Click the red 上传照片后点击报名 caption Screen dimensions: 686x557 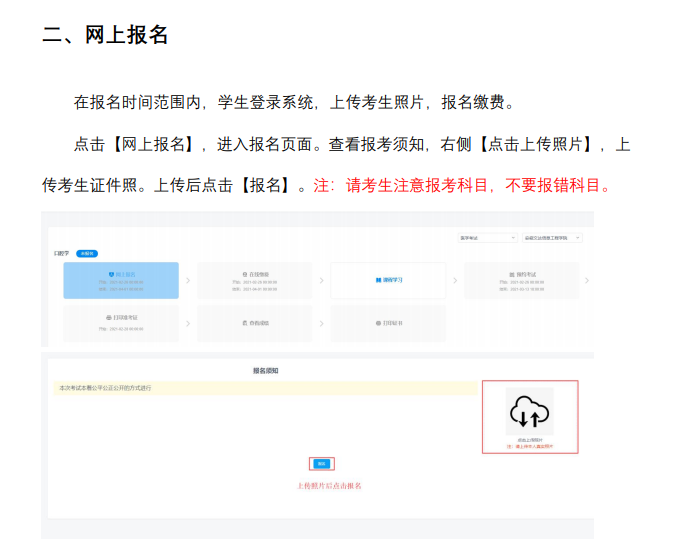[329, 486]
